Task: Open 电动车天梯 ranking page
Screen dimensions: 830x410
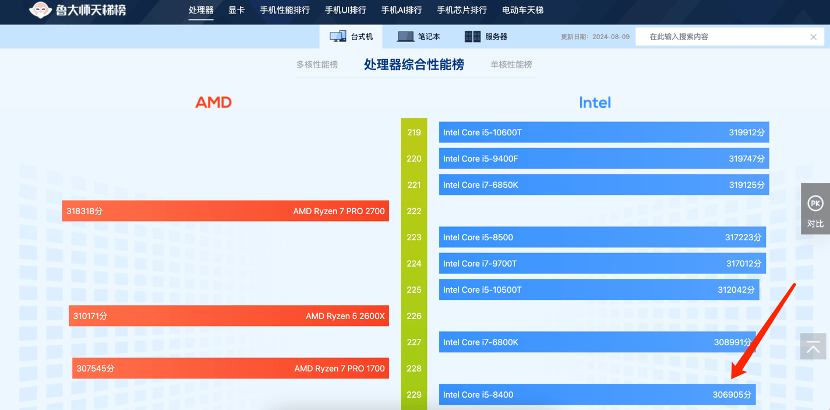Action: [x=524, y=11]
